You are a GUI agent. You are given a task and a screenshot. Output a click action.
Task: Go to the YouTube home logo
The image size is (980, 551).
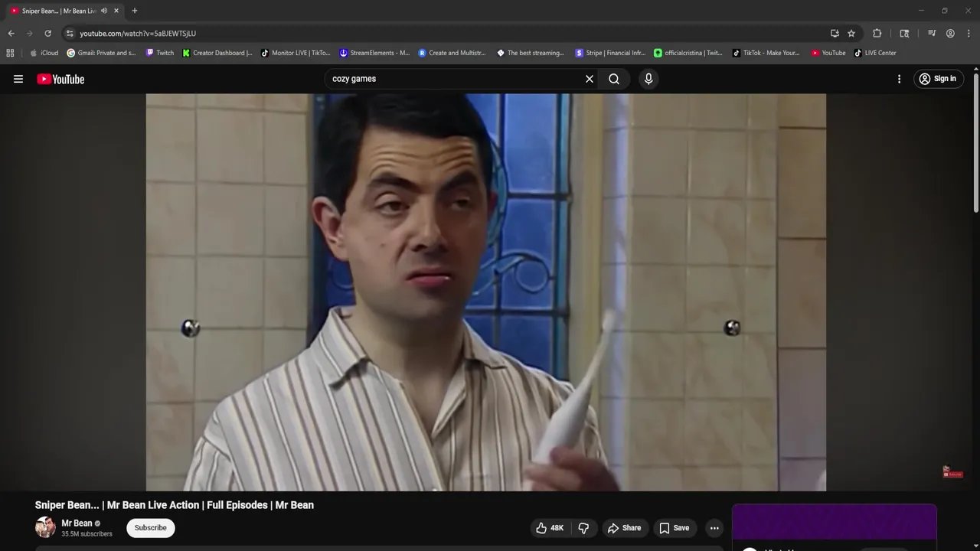point(60,79)
